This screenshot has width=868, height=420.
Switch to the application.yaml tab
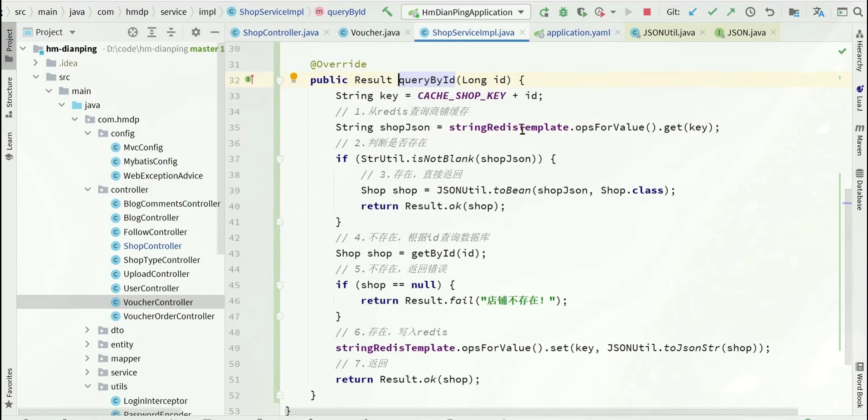click(x=578, y=32)
